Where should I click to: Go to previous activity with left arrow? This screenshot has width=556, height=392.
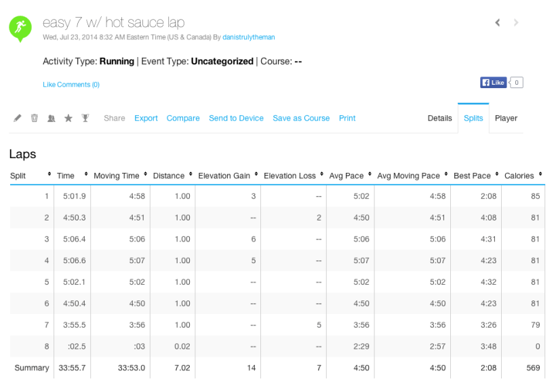click(x=498, y=22)
